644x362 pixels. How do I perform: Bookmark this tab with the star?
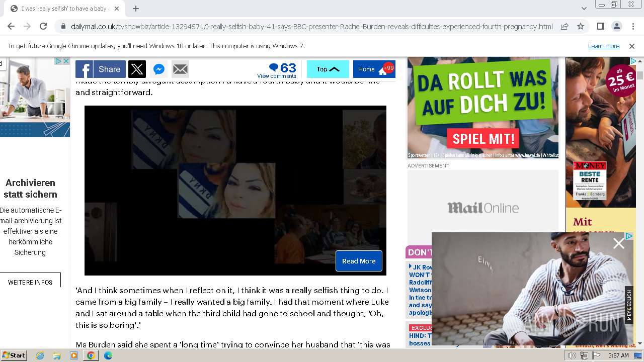coord(581,27)
